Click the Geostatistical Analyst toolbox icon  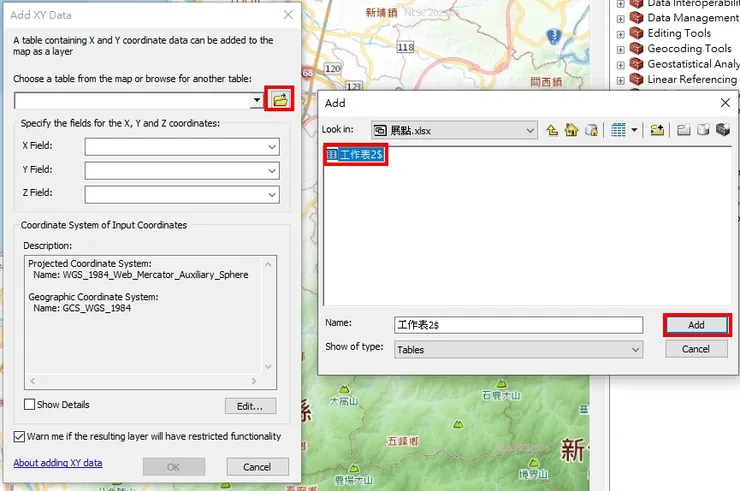tap(636, 63)
